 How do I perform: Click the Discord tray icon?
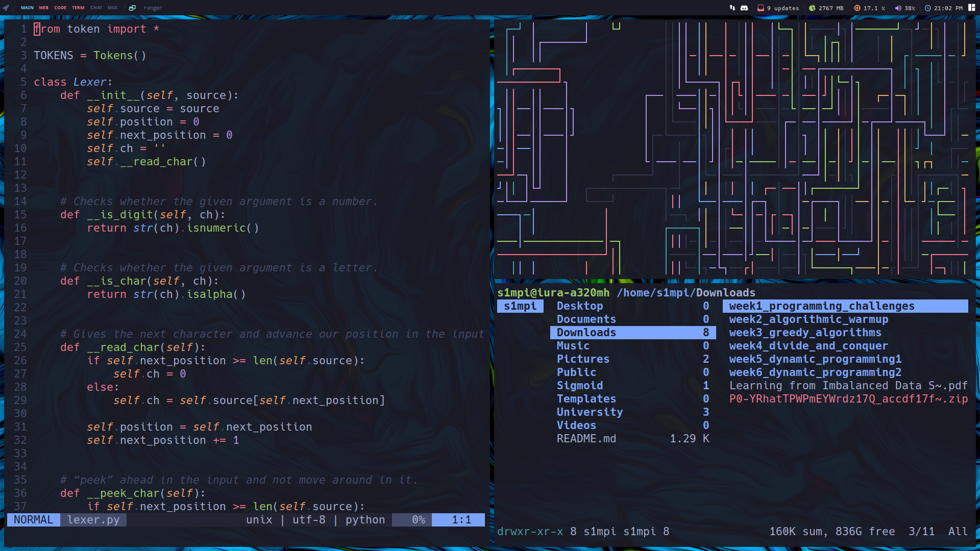point(744,8)
